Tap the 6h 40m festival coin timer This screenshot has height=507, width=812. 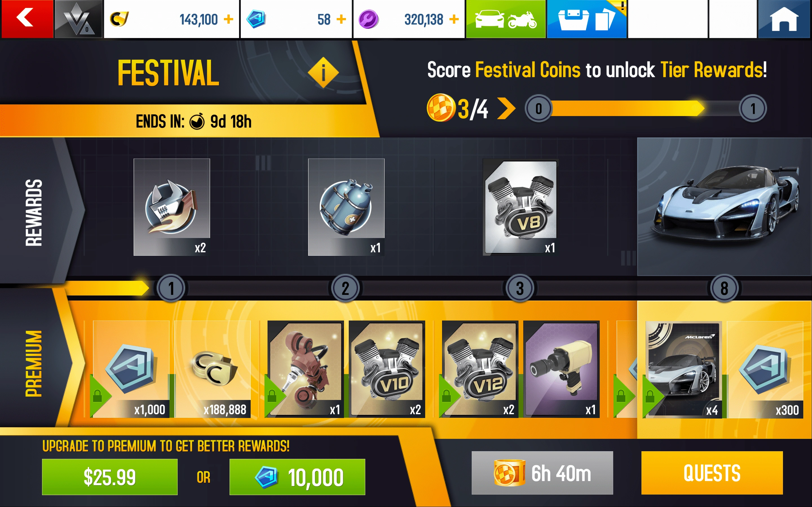point(542,473)
